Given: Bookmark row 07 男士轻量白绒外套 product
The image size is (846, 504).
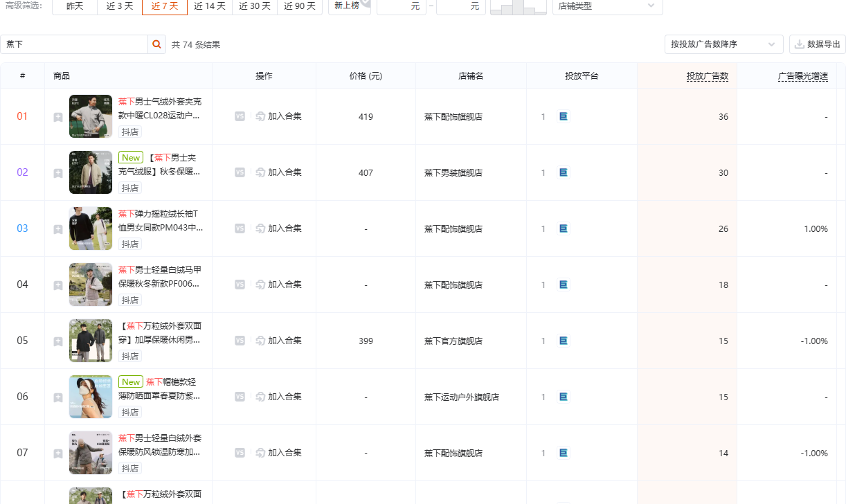Looking at the screenshot, I should pyautogui.click(x=58, y=453).
